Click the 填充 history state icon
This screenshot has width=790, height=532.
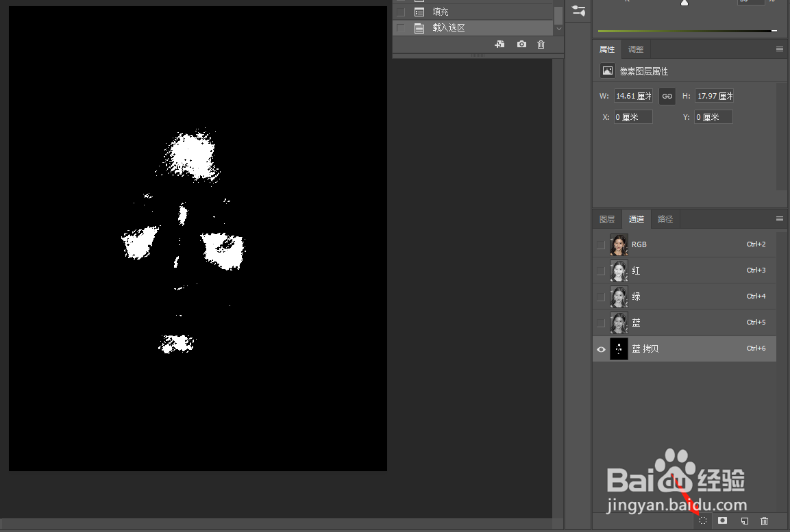tap(419, 12)
